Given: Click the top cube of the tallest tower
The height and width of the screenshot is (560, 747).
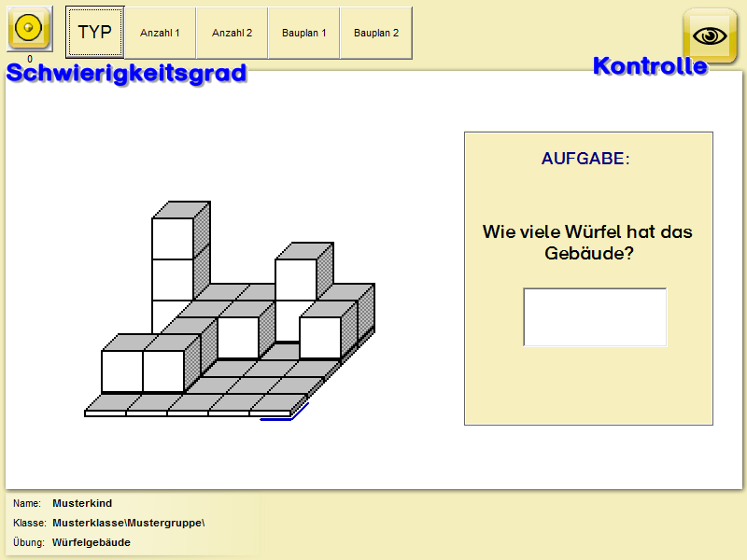Looking at the screenshot, I should (173, 237).
